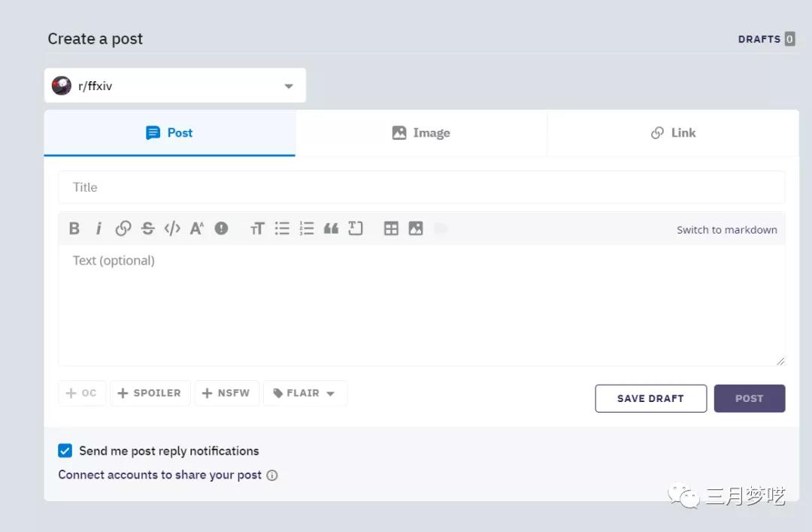Create a bulleted list
This screenshot has height=532, width=812.
(x=282, y=228)
